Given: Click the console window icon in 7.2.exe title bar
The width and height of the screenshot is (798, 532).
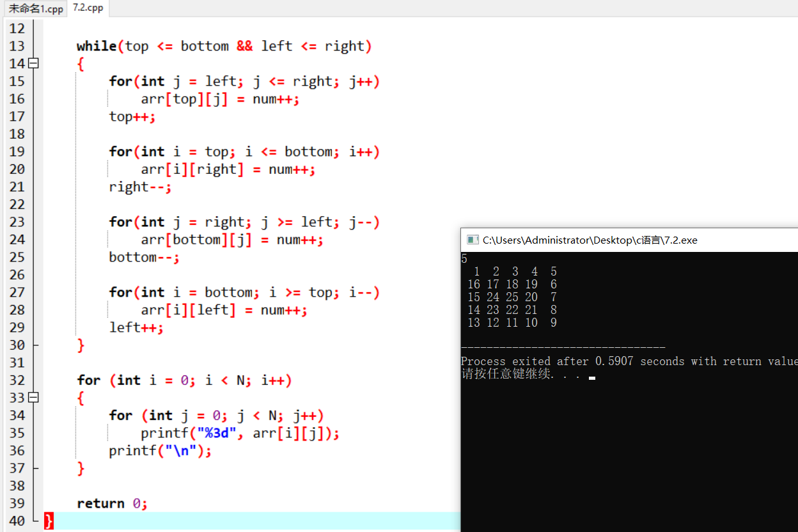Looking at the screenshot, I should pyautogui.click(x=473, y=240).
